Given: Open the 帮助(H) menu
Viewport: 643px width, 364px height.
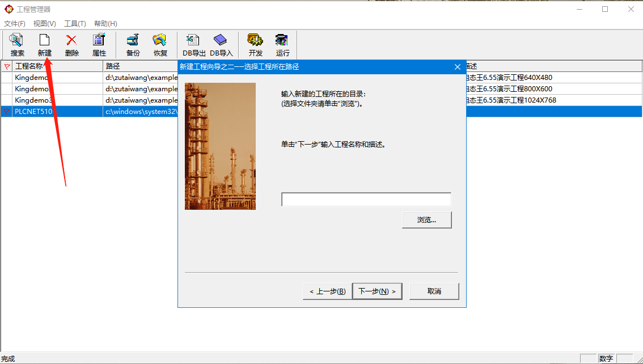Looking at the screenshot, I should point(105,23).
